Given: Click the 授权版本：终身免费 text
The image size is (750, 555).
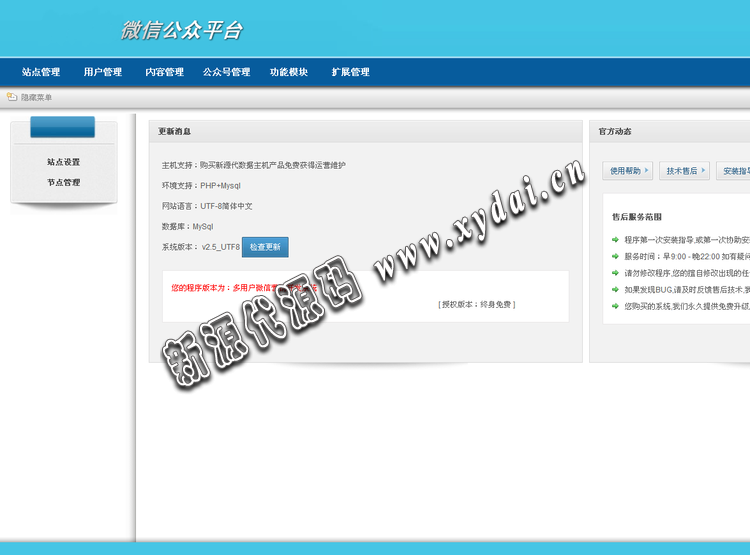Looking at the screenshot, I should pyautogui.click(x=476, y=304).
